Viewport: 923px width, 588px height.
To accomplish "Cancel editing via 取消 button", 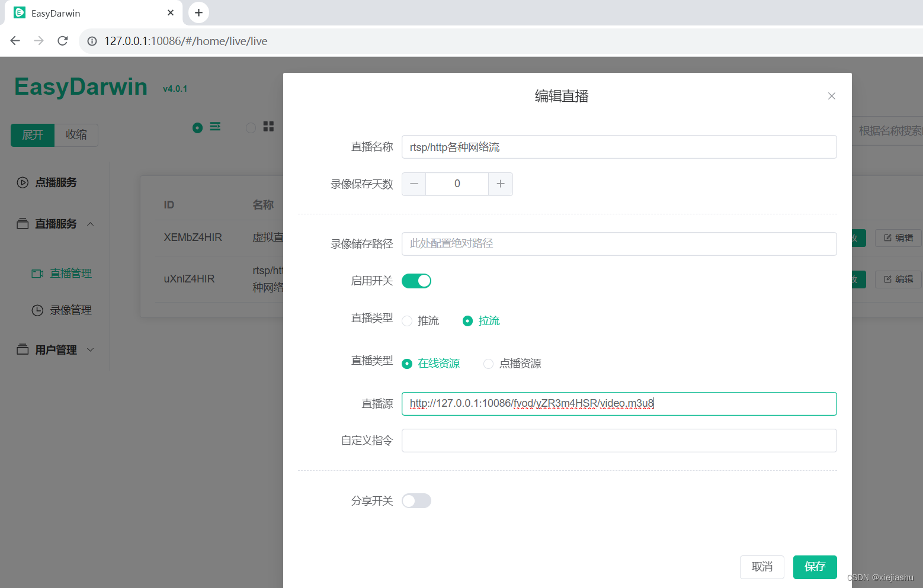I will pyautogui.click(x=762, y=567).
